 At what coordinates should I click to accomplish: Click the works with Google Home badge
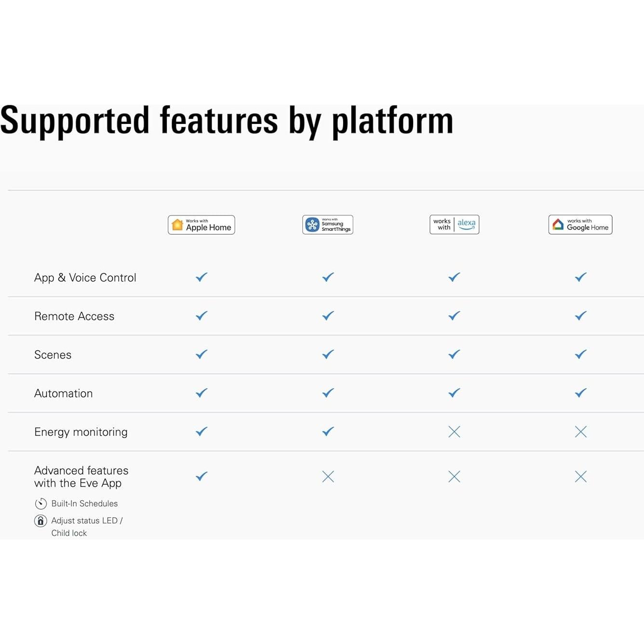[x=580, y=225]
